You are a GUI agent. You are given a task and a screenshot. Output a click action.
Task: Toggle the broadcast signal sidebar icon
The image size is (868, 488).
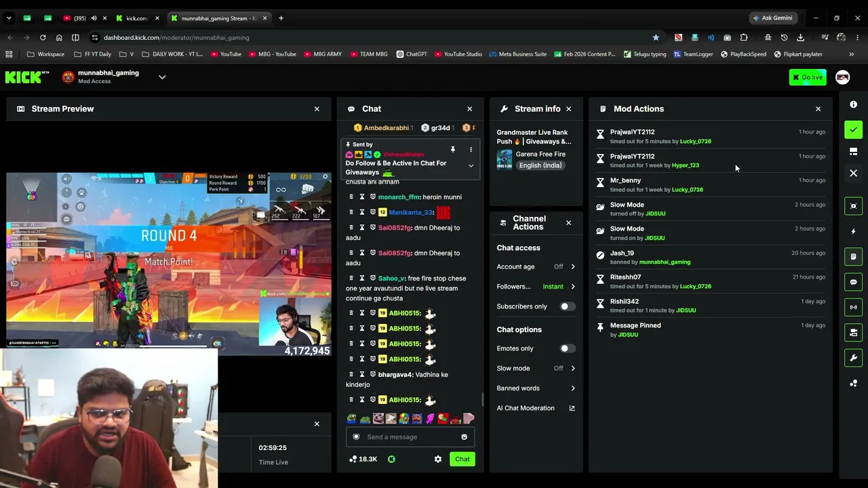853,307
